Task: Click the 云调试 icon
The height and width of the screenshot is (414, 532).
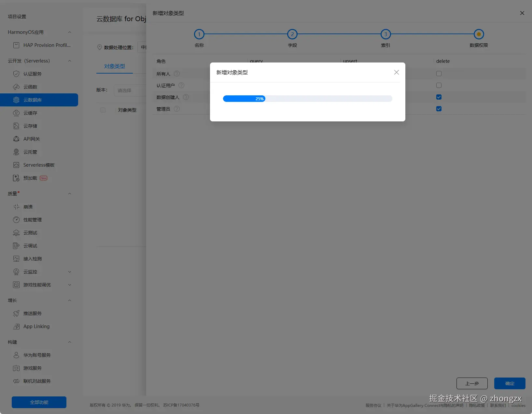Action: pyautogui.click(x=16, y=246)
